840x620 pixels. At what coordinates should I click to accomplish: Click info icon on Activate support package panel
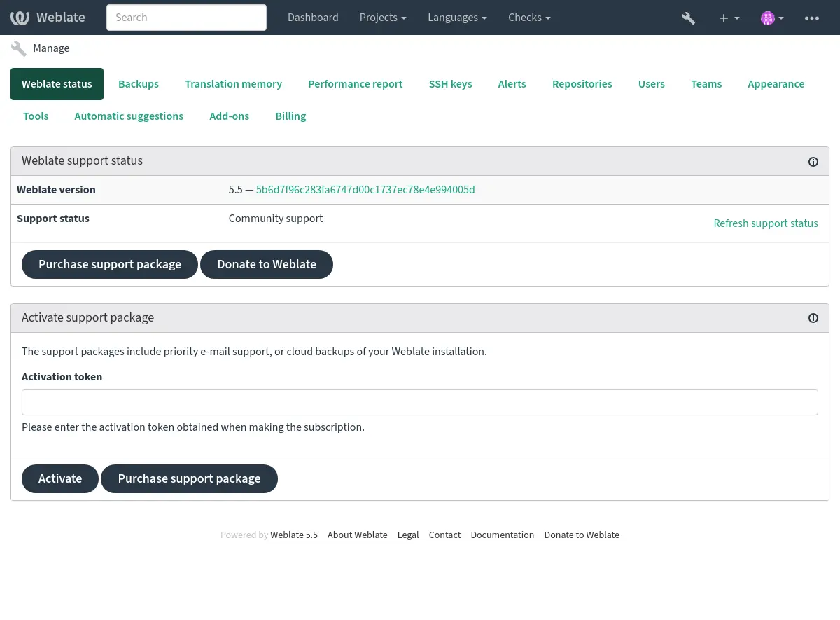tap(813, 318)
